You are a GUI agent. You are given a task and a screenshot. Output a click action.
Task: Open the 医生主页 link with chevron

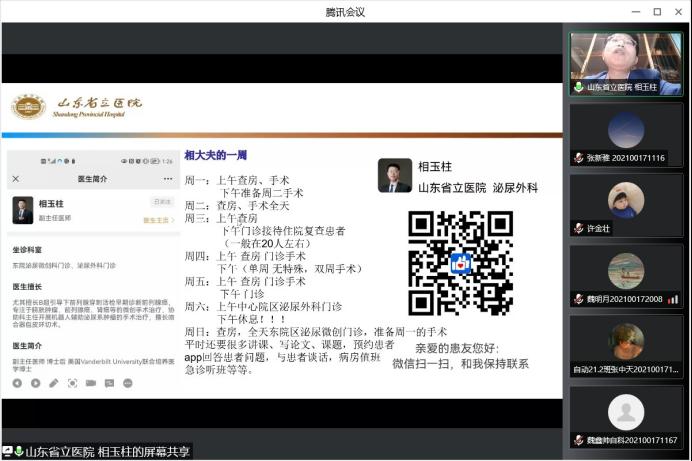pos(159,220)
